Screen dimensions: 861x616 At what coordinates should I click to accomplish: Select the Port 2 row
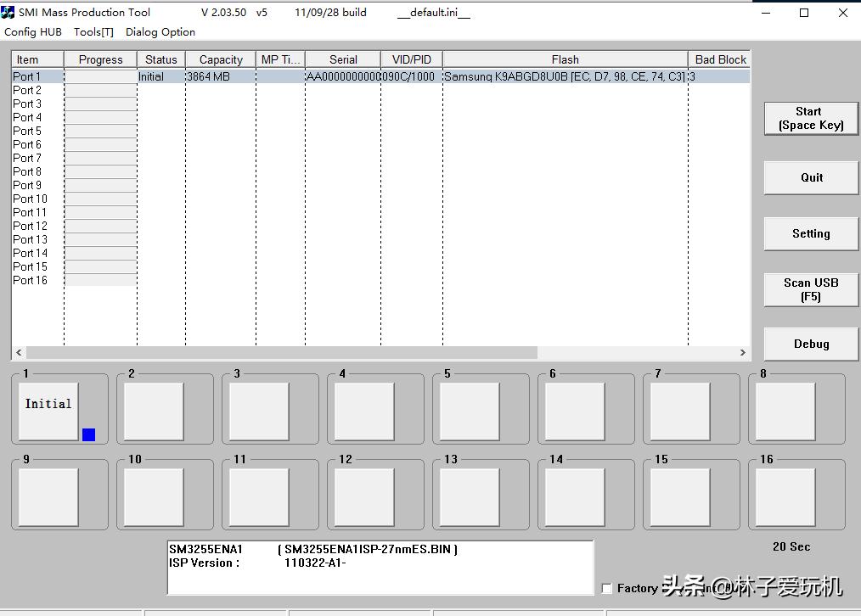[x=380, y=90]
